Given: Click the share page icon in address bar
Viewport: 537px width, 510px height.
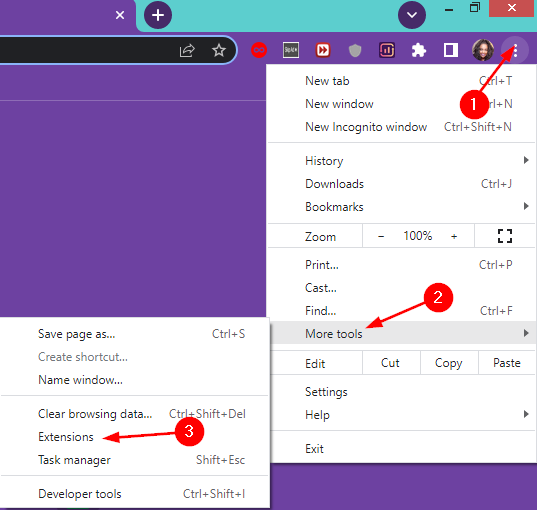Looking at the screenshot, I should point(187,51).
